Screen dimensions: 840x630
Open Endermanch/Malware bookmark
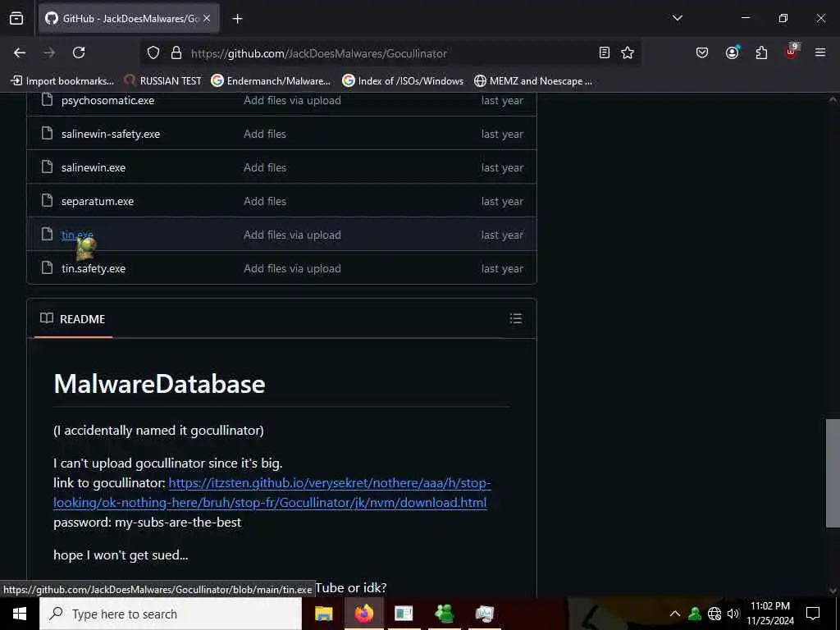(x=271, y=81)
